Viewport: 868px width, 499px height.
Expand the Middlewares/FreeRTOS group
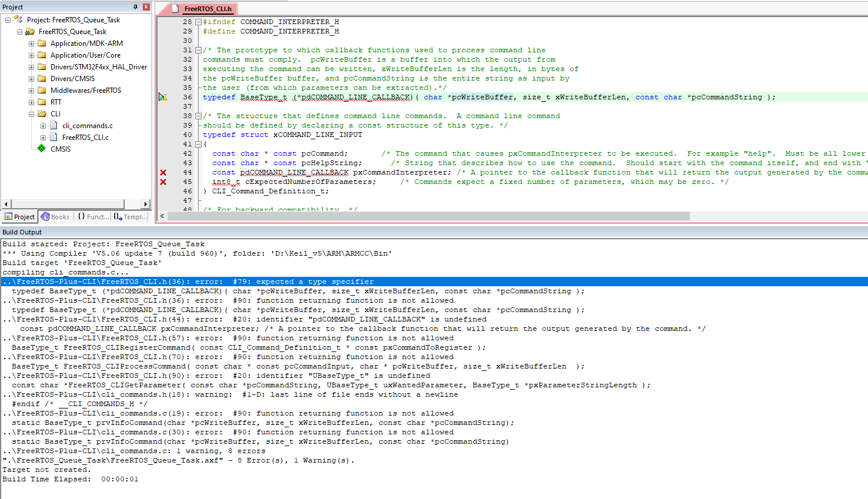tap(31, 91)
